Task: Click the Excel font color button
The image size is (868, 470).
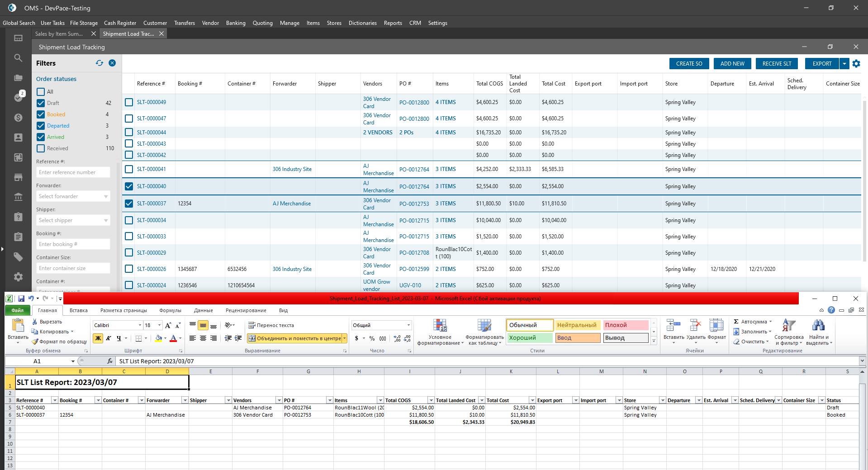Action: tap(173, 338)
